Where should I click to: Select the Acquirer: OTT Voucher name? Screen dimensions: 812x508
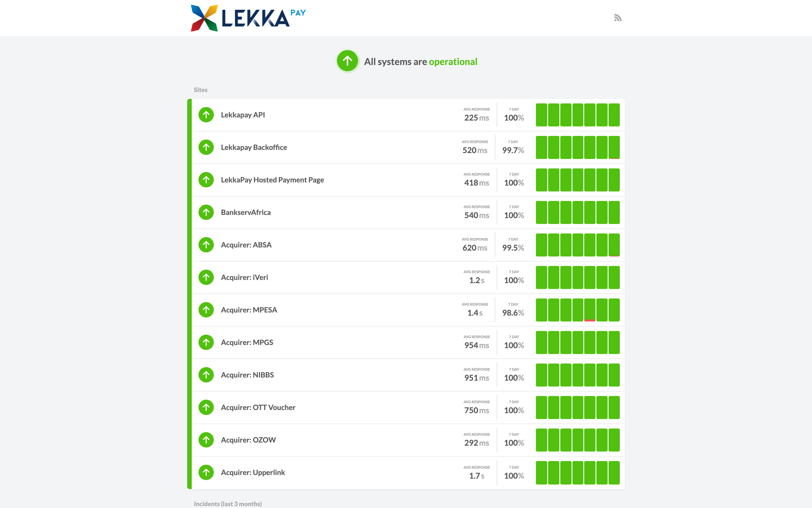pyautogui.click(x=258, y=408)
